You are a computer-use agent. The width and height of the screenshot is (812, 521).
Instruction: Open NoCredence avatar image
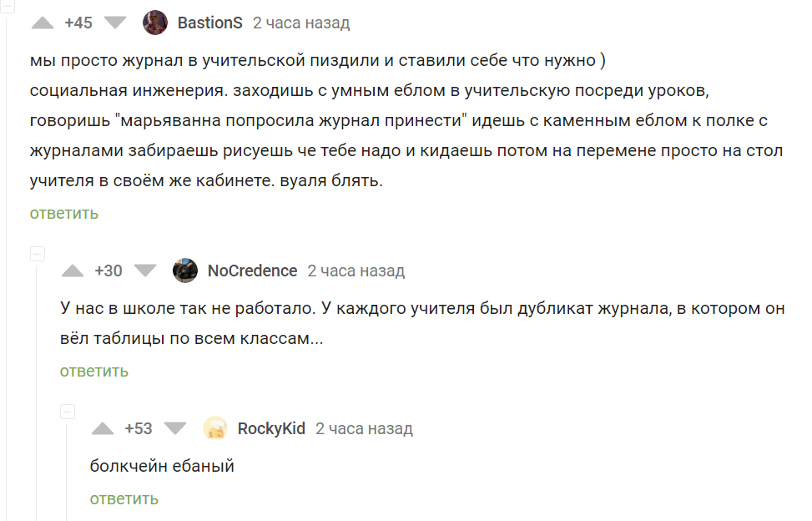click(185, 271)
